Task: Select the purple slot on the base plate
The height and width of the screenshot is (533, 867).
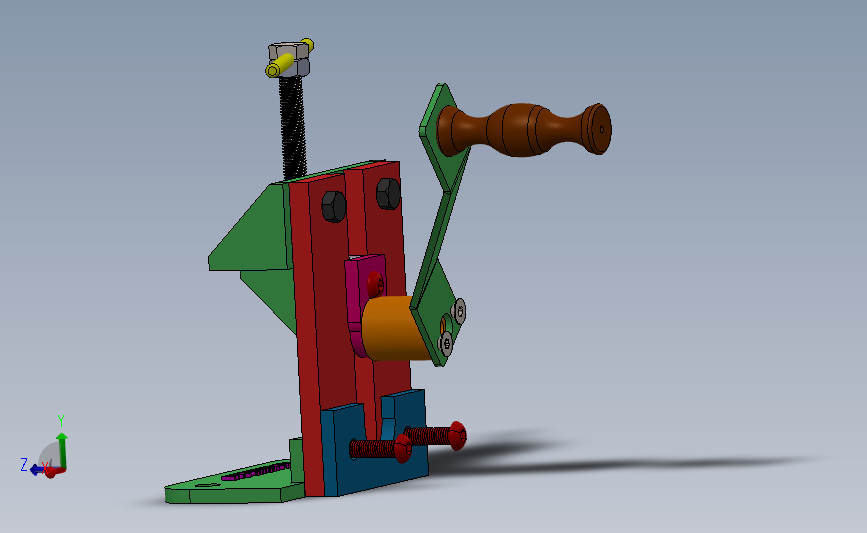Action: 255,472
